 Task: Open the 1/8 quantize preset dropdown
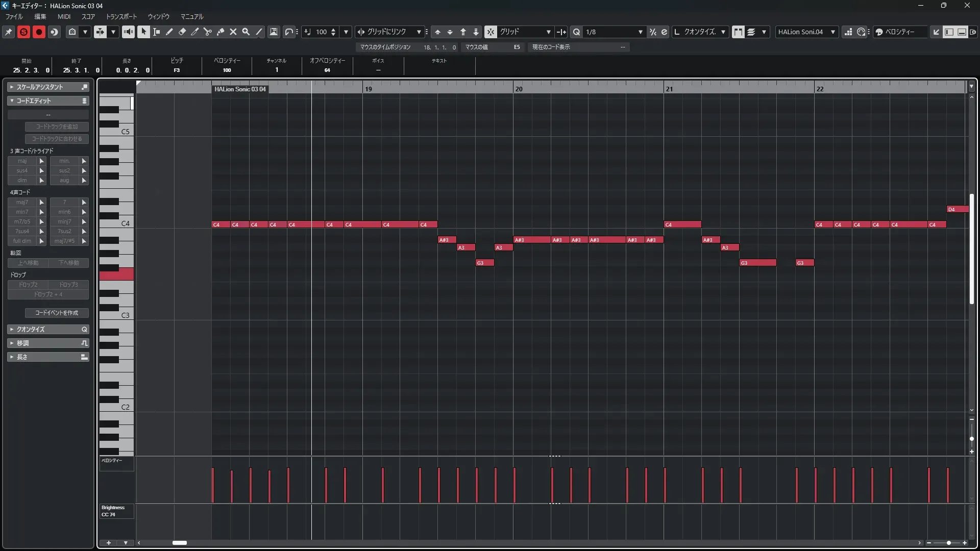pyautogui.click(x=612, y=32)
